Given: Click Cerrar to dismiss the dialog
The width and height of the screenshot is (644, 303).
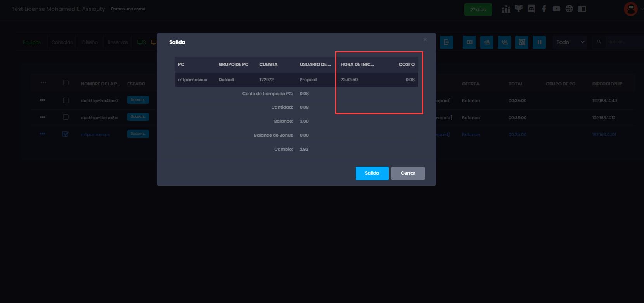Looking at the screenshot, I should coord(408,173).
